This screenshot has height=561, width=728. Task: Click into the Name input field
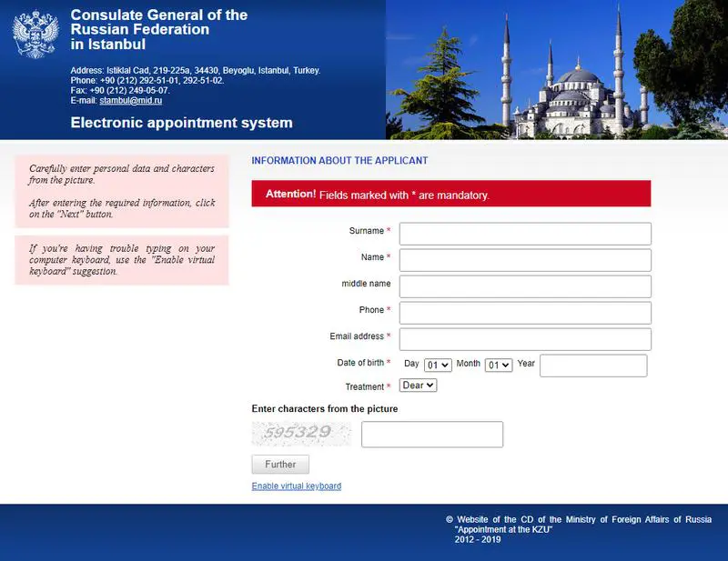pyautogui.click(x=525, y=260)
